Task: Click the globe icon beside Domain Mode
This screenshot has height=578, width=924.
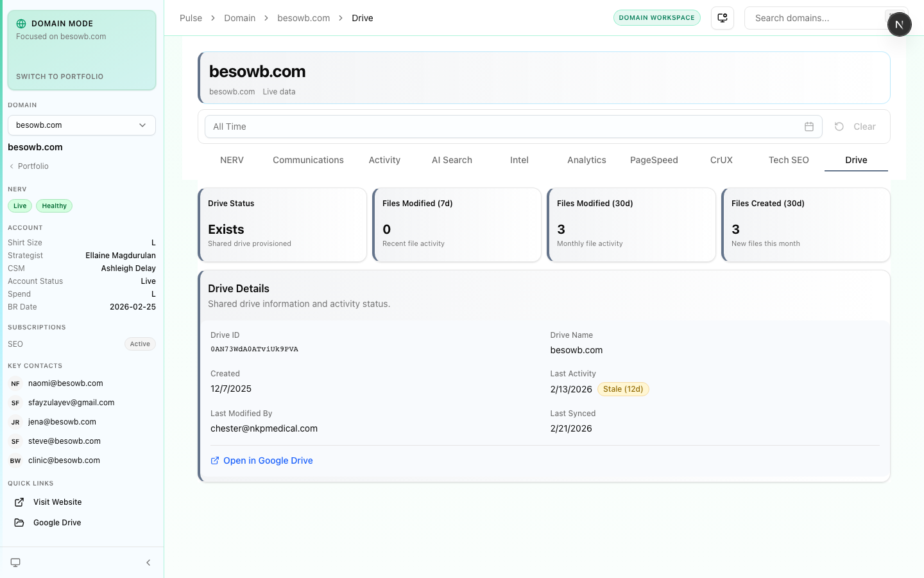Action: 21,24
